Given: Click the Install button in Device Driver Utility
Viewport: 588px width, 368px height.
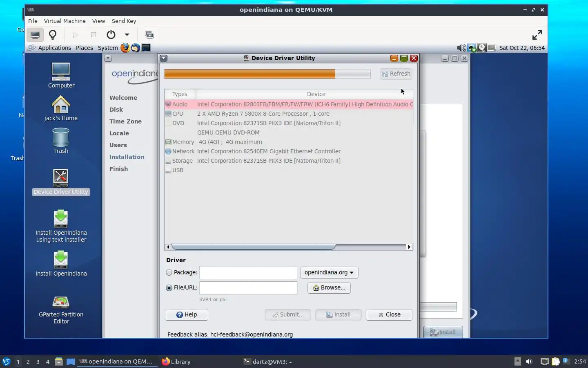Looking at the screenshot, I should click(x=339, y=315).
